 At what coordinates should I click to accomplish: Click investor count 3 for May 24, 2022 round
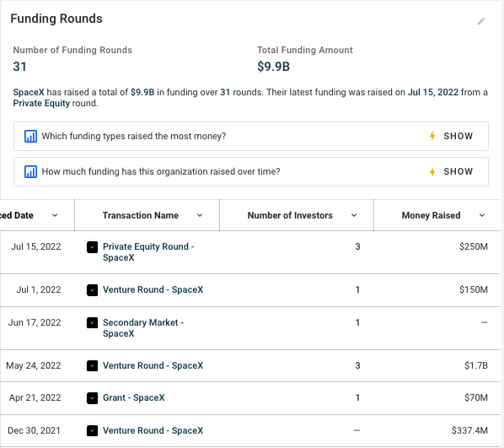tap(357, 365)
